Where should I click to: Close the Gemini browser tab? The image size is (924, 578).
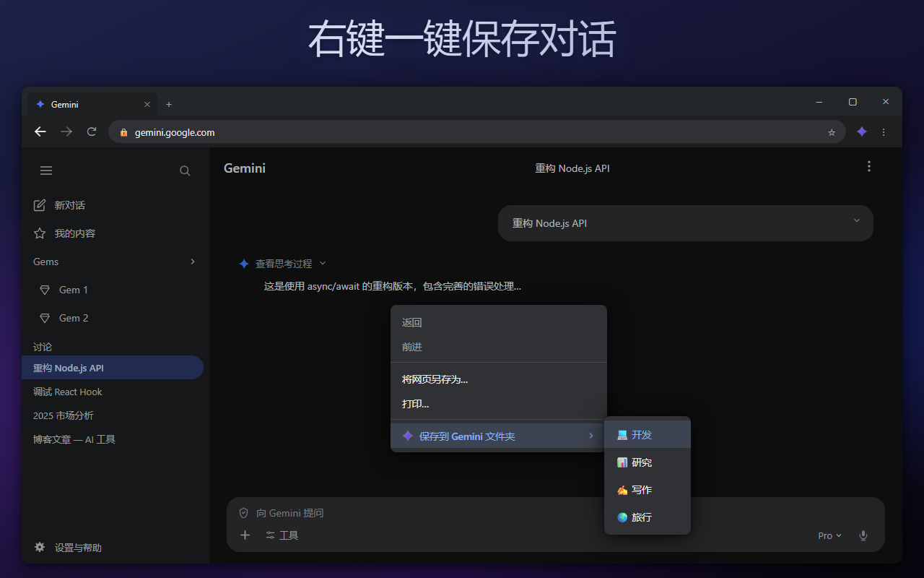coord(147,104)
